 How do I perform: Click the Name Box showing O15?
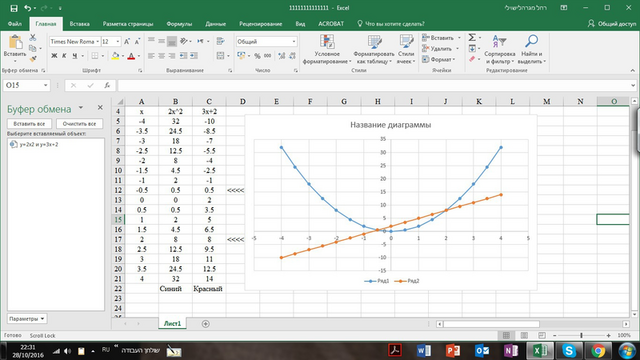click(27, 85)
